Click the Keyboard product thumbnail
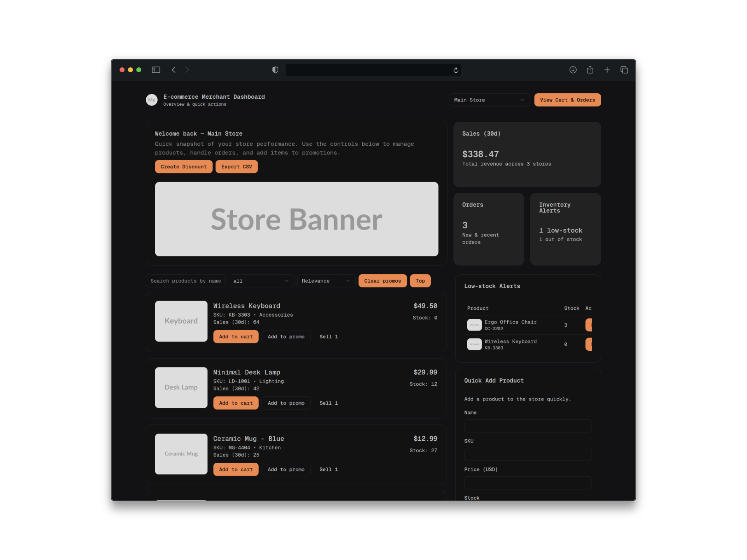 point(181,321)
